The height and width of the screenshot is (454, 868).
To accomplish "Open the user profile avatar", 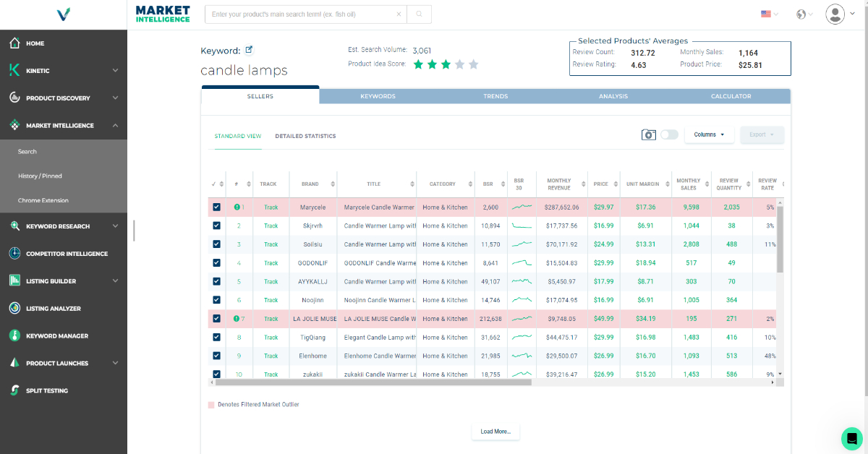I will 835,14.
